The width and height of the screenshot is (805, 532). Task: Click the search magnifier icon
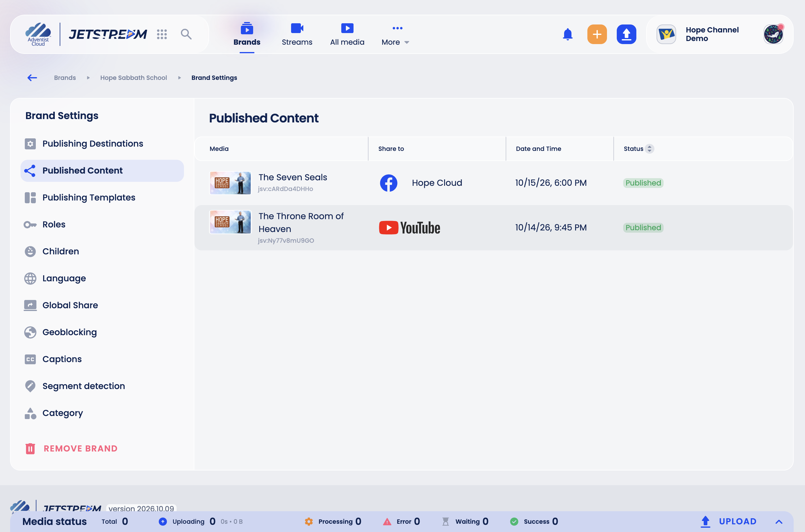click(186, 34)
